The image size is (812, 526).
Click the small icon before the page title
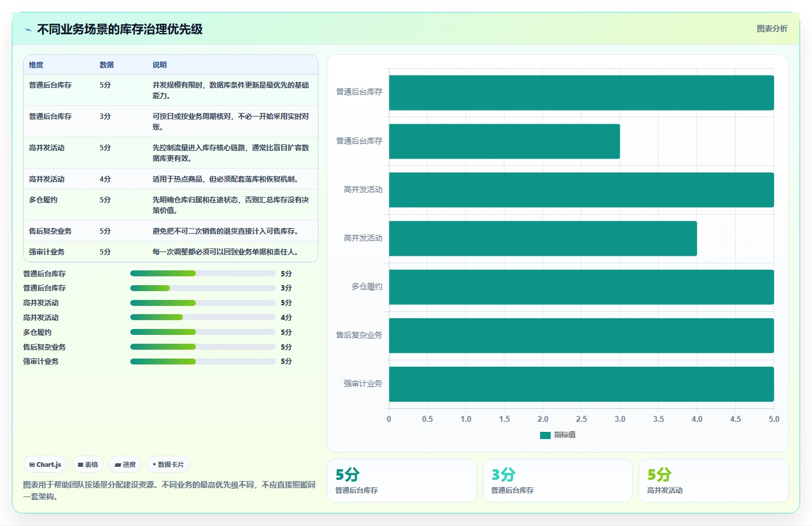tap(28, 30)
